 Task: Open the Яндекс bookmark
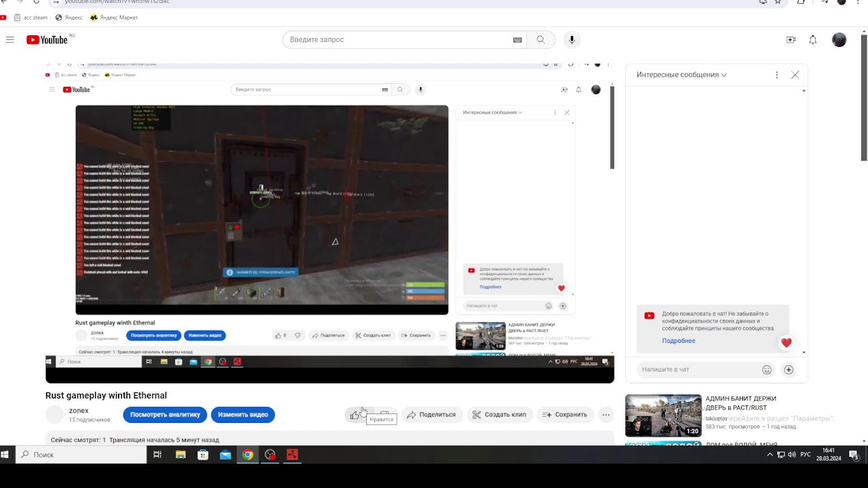69,18
